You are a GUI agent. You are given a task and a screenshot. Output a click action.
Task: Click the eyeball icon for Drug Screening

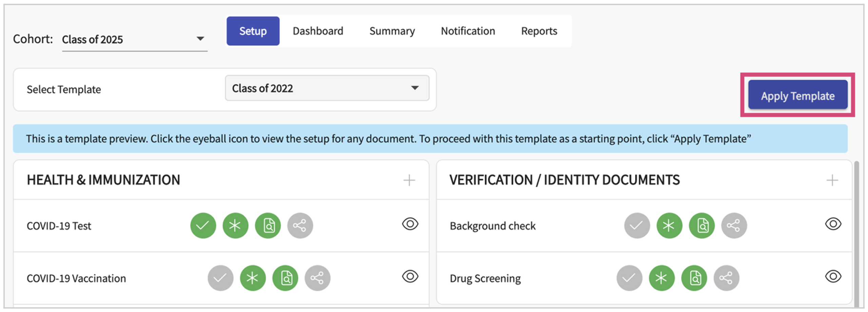coord(833,276)
